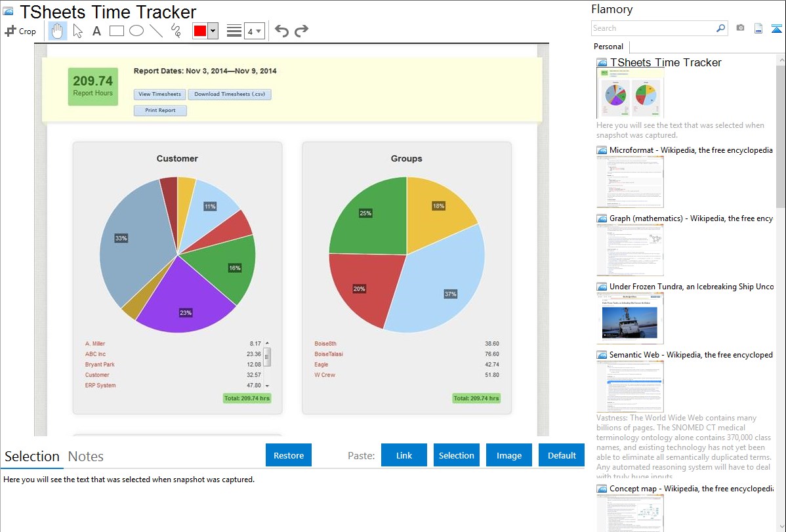Click 'ERP System' in the Customer legend
Viewport: 786px width, 532px height.
coord(100,386)
